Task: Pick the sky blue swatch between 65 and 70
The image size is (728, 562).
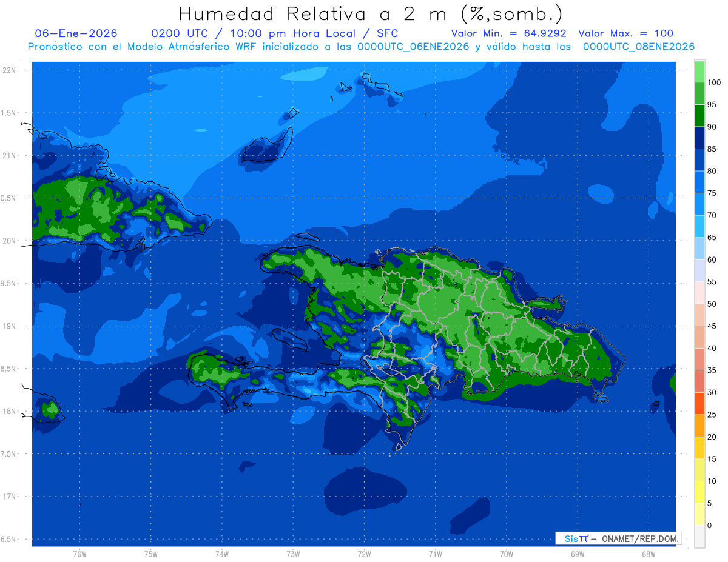Action: (x=699, y=226)
